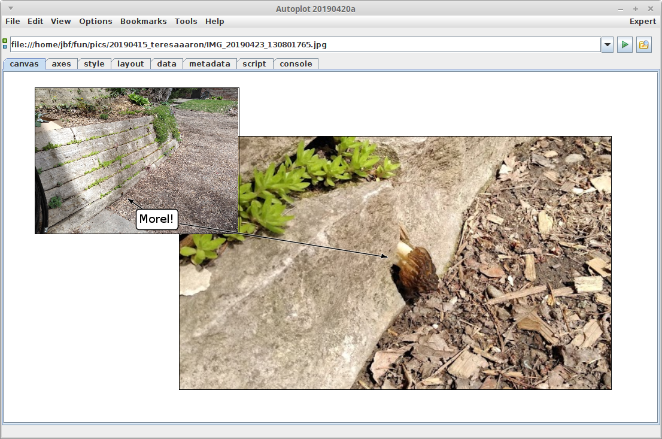Switch to the canvas tab
Image resolution: width=662 pixels, height=439 pixels.
click(24, 64)
